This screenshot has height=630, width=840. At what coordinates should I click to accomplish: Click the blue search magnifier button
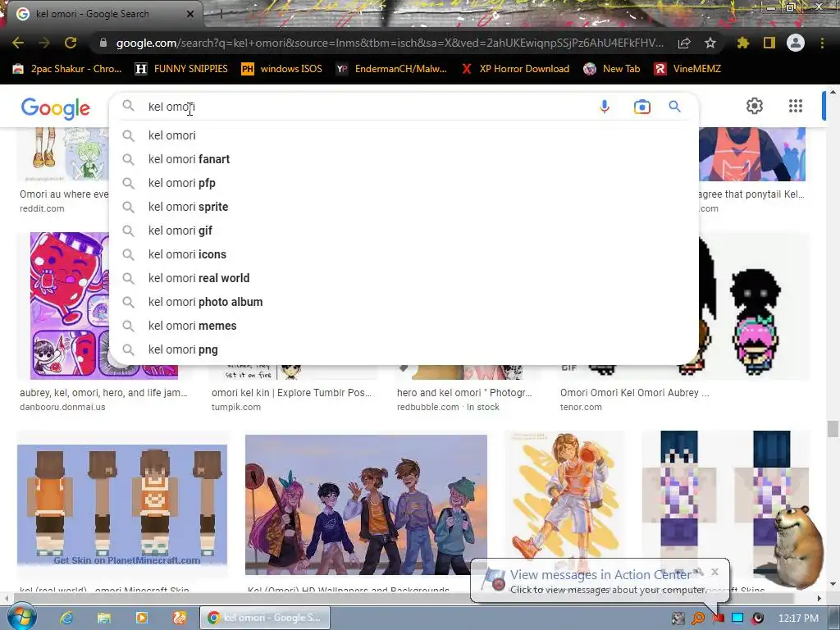point(674,107)
